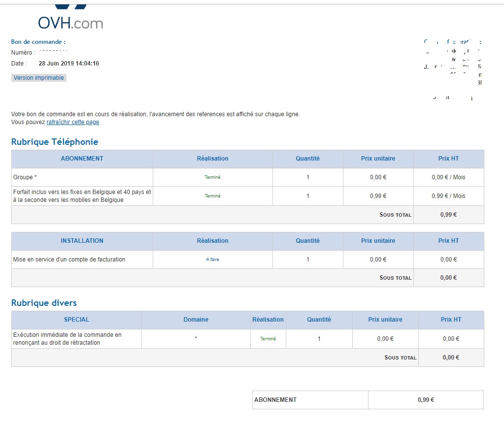Viewport: 504px width, 426px height.
Task: Click the '0,99 € / Mois' price cell
Action: [448, 196]
